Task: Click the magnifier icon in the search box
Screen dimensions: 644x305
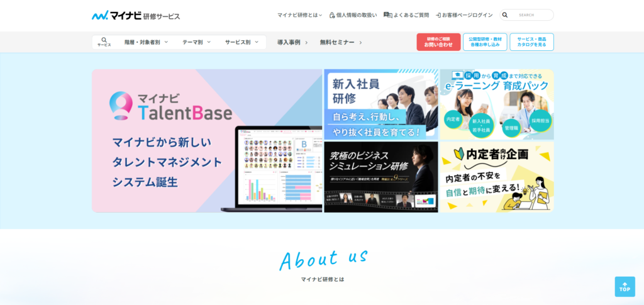Action: 505,14
